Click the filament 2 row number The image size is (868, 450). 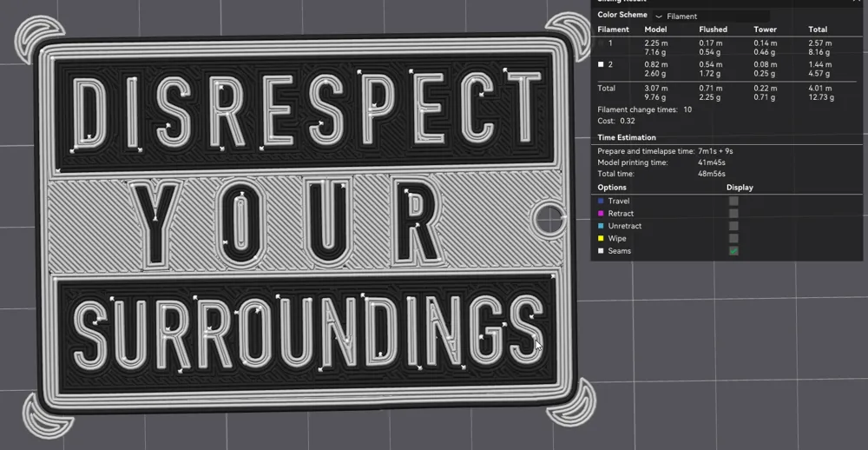click(x=610, y=65)
